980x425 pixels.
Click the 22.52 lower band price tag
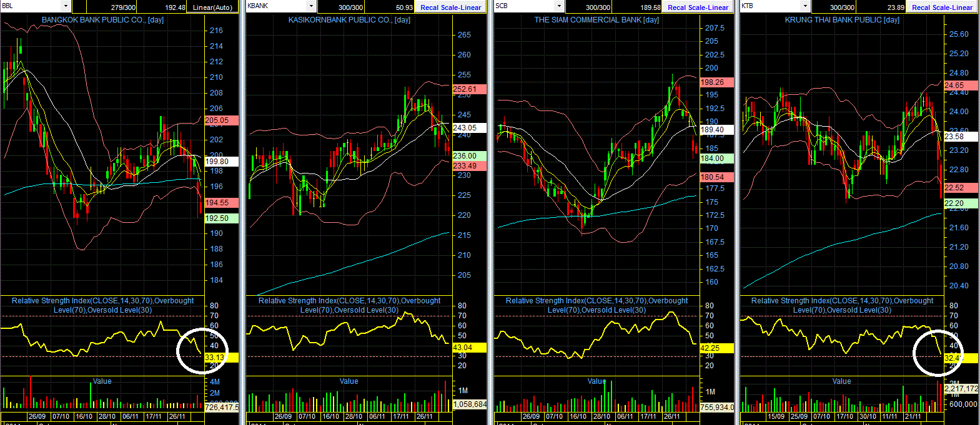click(961, 188)
